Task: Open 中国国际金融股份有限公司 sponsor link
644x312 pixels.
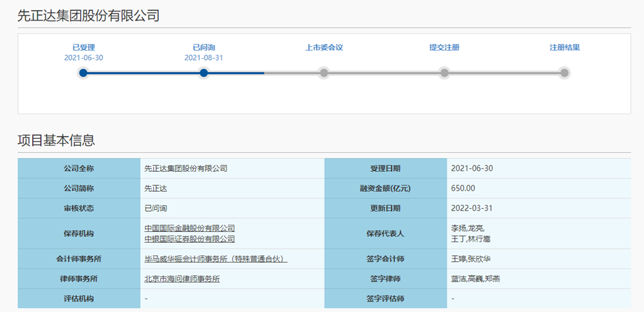Action: [190, 228]
